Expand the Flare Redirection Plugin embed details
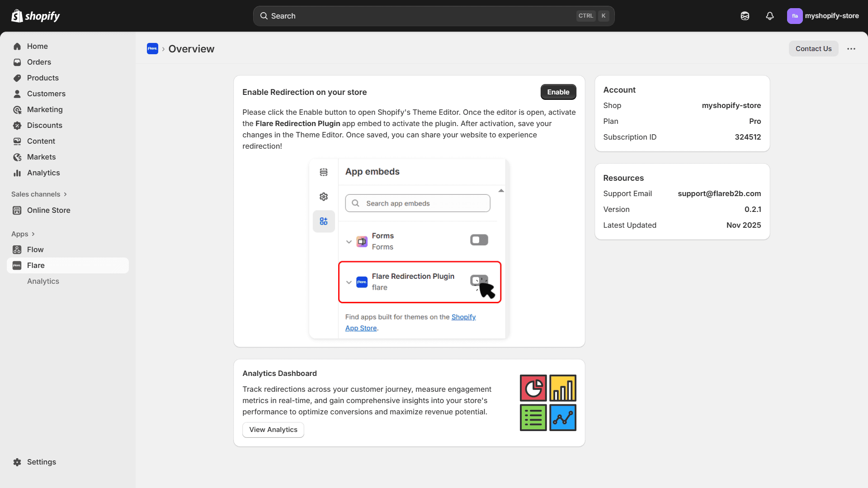Screen dimensions: 868x488 (x=349, y=282)
